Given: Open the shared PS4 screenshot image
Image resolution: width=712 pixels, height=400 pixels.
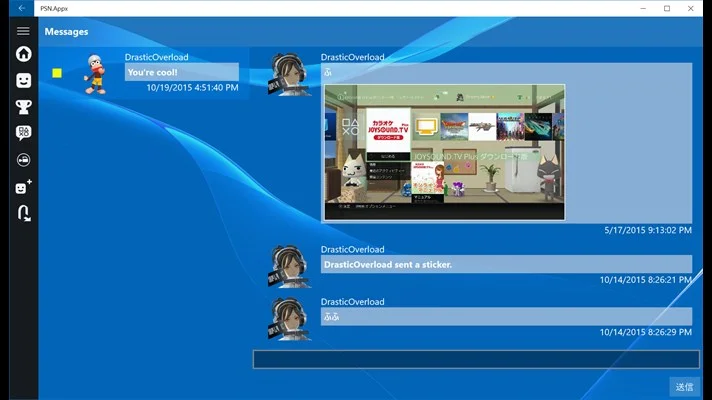Looking at the screenshot, I should (445, 152).
